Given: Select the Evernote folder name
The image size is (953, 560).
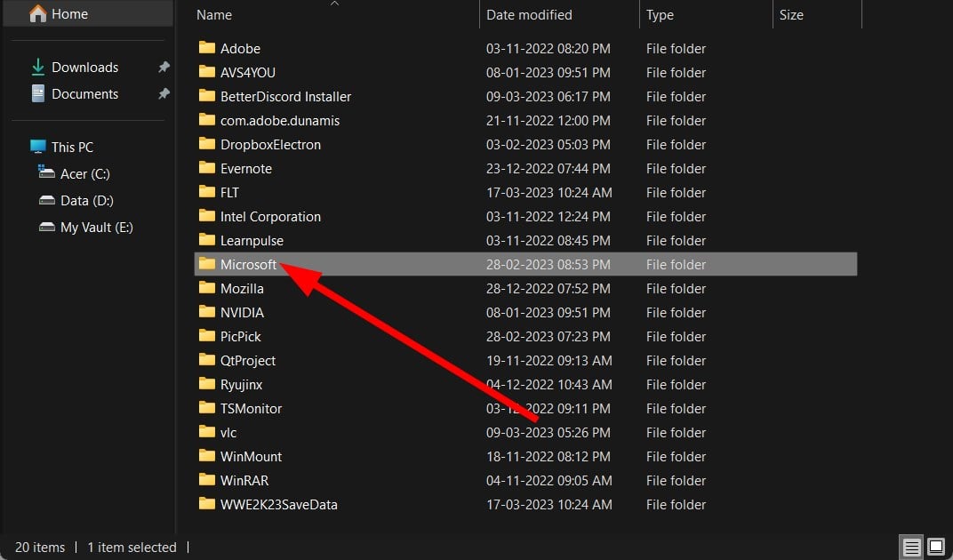Looking at the screenshot, I should coord(245,169).
